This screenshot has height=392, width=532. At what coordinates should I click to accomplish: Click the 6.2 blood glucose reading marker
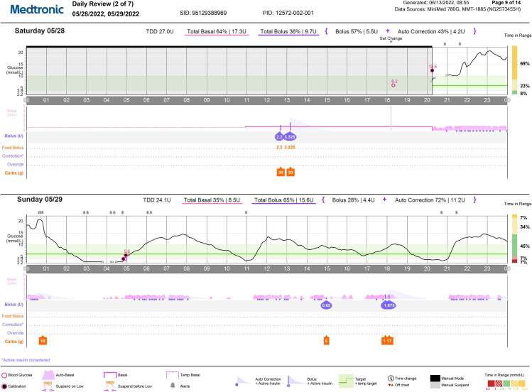(393, 85)
